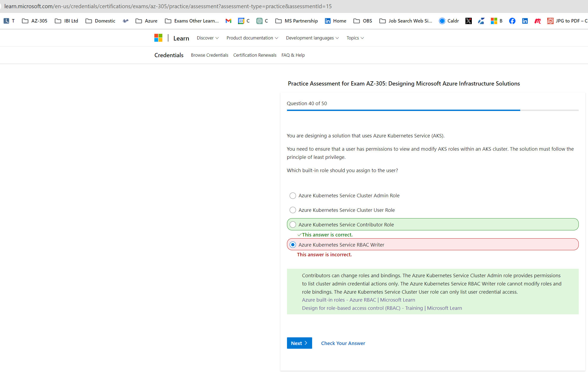Open the Azure bookmark folder
The image size is (588, 376).
[x=146, y=21]
